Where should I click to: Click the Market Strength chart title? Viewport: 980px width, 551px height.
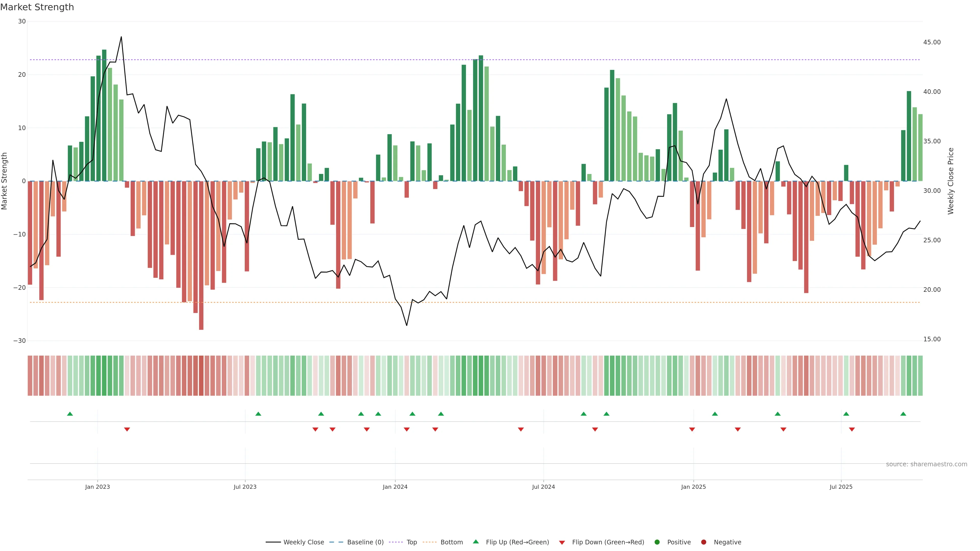pos(37,7)
